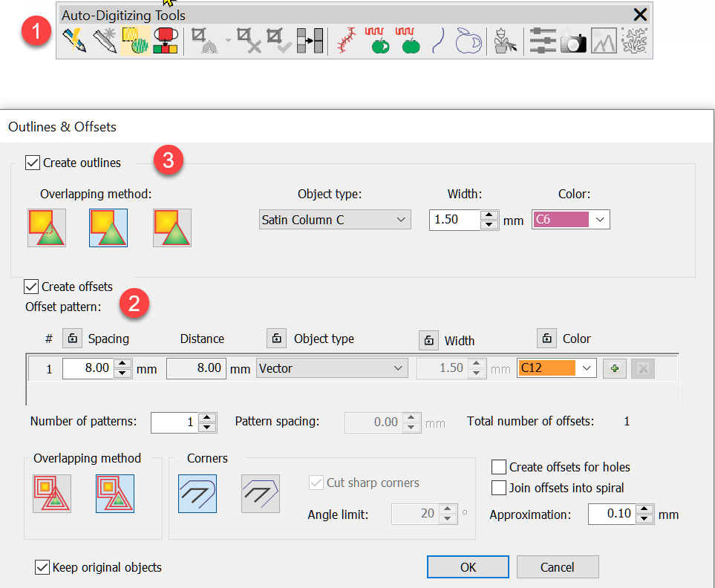Open the Satin Column C object type dropdown
The image size is (715, 588).
[x=335, y=220]
